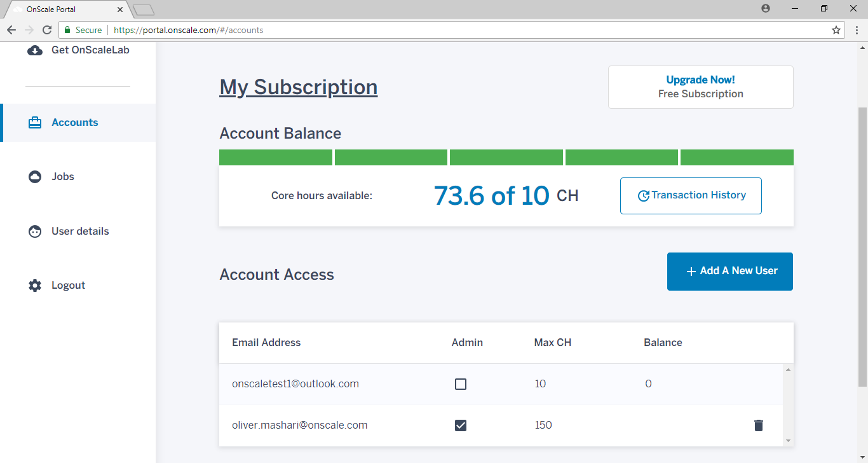The height and width of the screenshot is (463, 868).
Task: Click Account Access heading
Action: coord(276,275)
